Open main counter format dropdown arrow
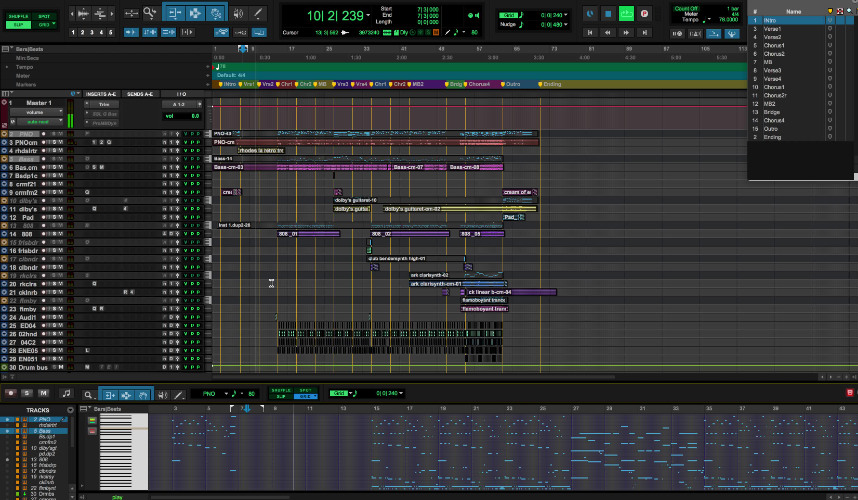Screen dimensions: 858x500 coord(368,15)
